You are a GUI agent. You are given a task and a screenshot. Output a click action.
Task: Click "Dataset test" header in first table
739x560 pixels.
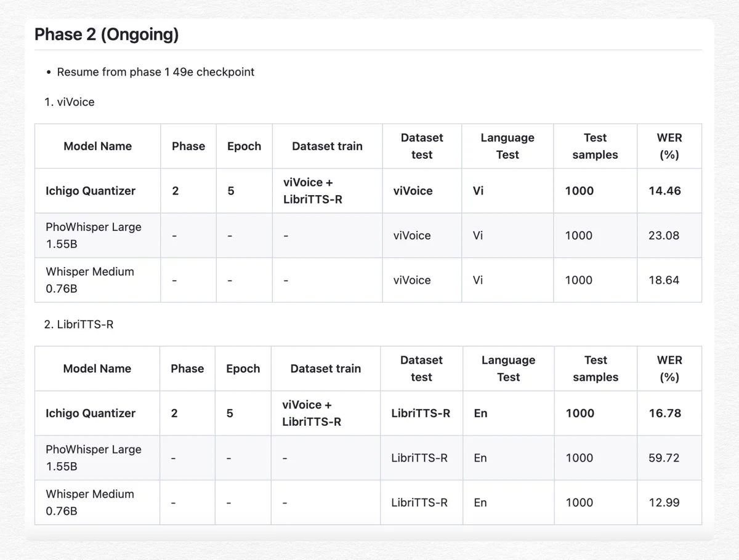422,146
